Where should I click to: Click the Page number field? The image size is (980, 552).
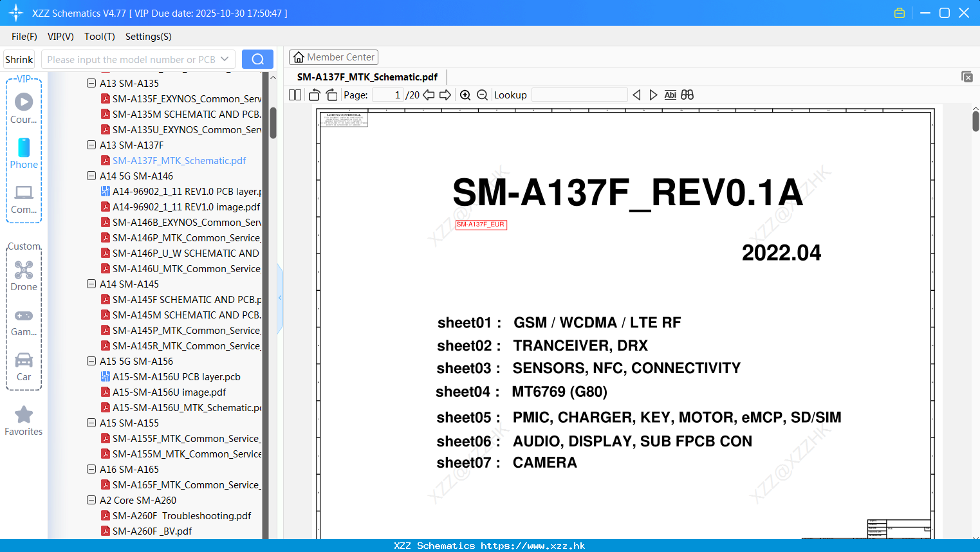(x=388, y=95)
